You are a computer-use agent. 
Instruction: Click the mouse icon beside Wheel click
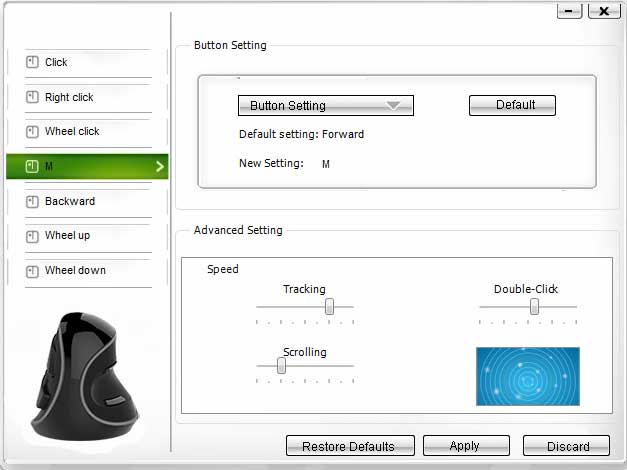coord(32,132)
